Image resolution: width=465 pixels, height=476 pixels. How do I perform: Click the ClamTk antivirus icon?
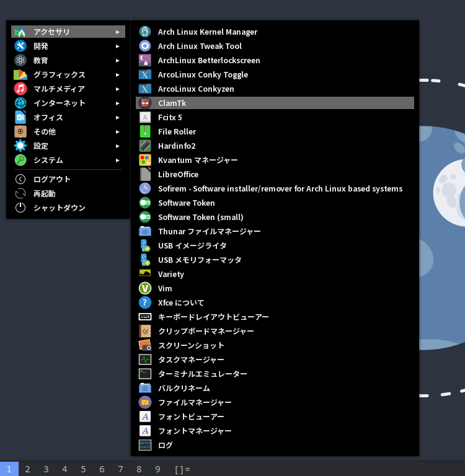(145, 104)
